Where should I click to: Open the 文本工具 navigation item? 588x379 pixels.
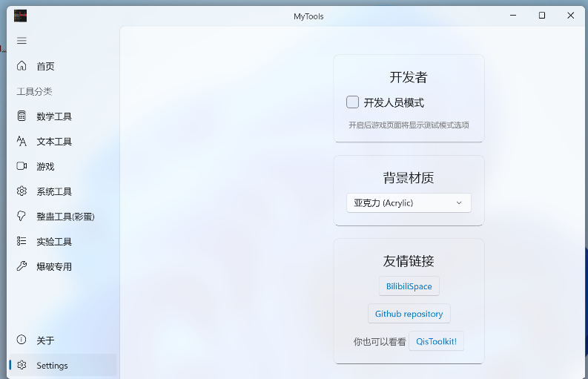click(63, 142)
